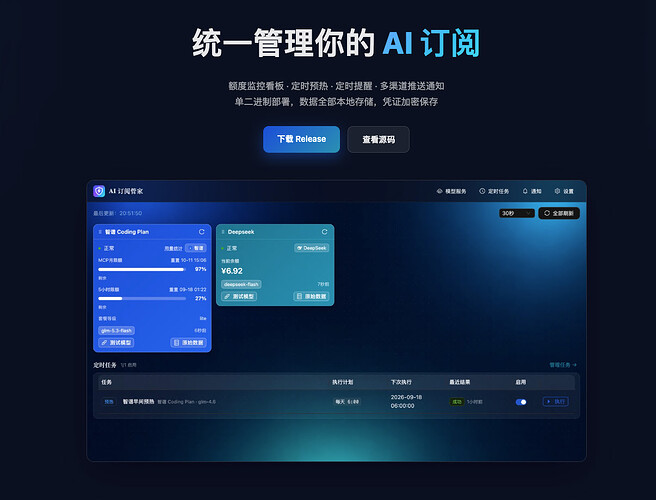The width and height of the screenshot is (656, 500).
Task: Open the 模型服务 nav item
Action: tap(451, 191)
